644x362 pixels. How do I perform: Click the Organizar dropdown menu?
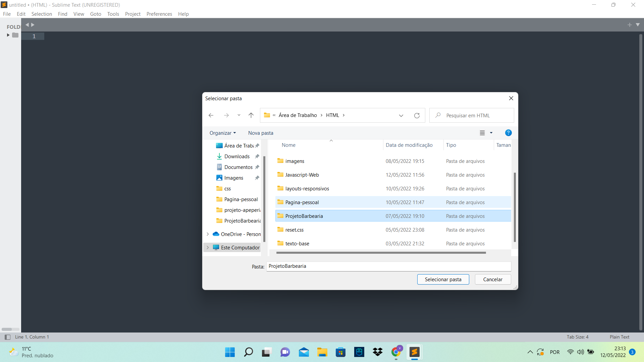(222, 133)
